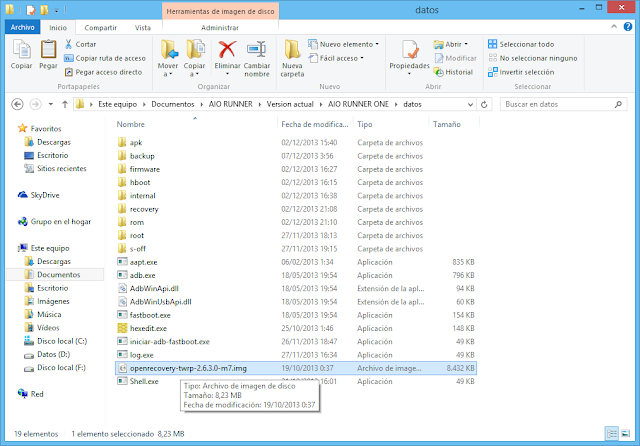This screenshot has height=446, width=640.
Task: Open Nuevo elemento dropdown
Action: click(x=343, y=44)
